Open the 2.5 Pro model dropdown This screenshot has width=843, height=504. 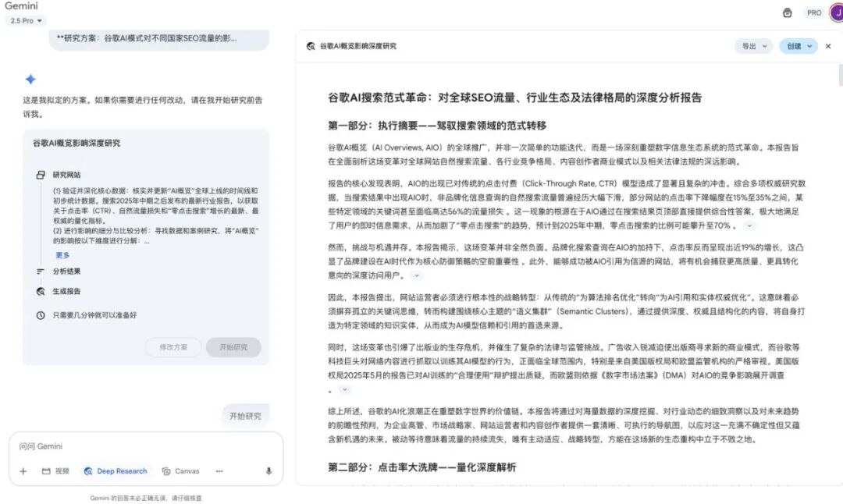pyautogui.click(x=26, y=20)
